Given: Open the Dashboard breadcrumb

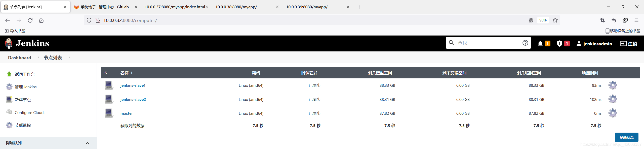Looking at the screenshot, I should 20,57.
